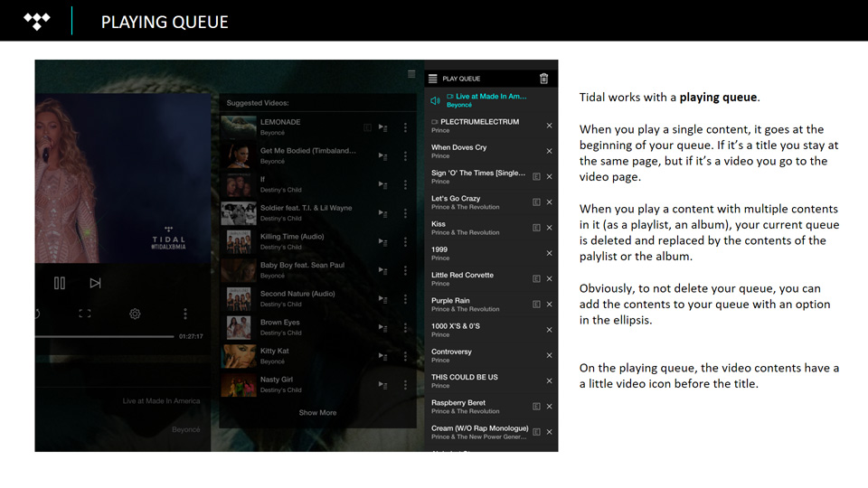The image size is (868, 488).
Task: Open ellipsis menu for Get Me Bodied
Action: 405,156
